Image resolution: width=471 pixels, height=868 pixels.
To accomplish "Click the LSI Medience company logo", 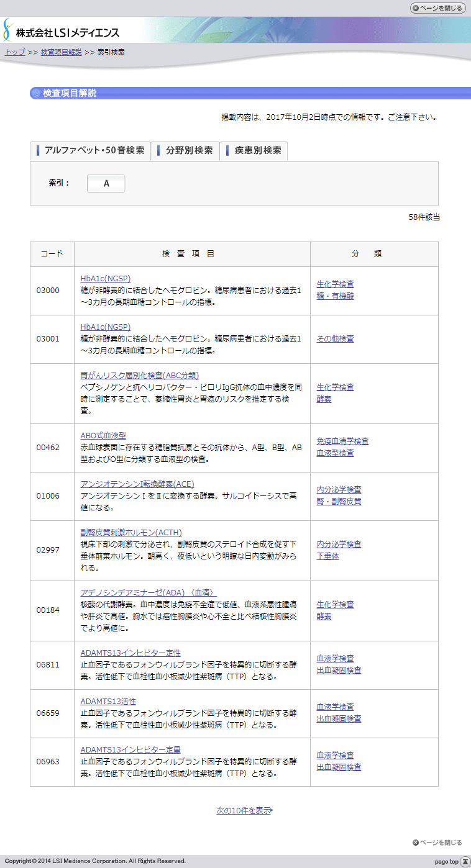I will tap(62, 31).
